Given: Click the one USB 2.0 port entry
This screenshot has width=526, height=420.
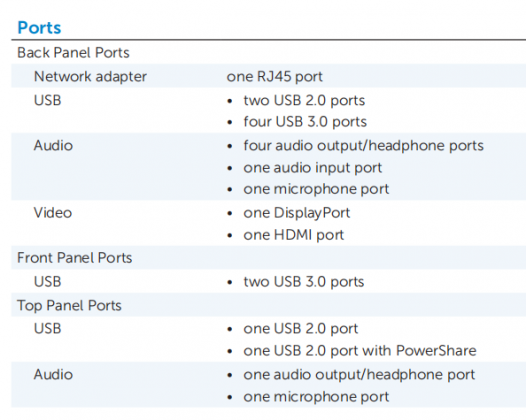Looking at the screenshot, I should (301, 328).
